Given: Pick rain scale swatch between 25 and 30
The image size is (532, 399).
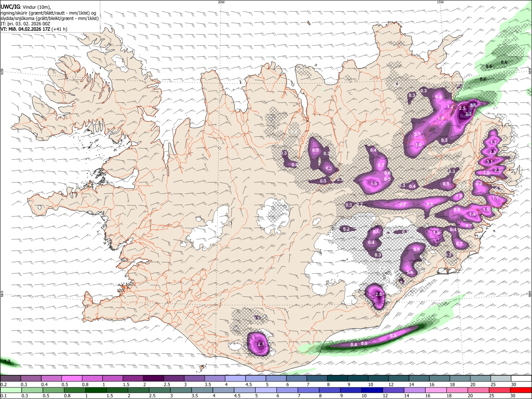Looking at the screenshot, I should tap(499, 390).
